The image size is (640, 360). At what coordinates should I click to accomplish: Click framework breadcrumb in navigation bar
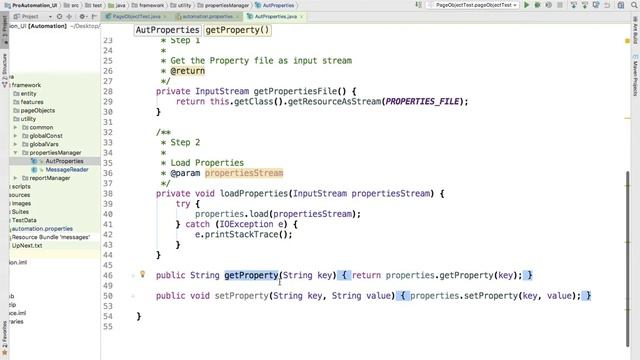tap(149, 5)
